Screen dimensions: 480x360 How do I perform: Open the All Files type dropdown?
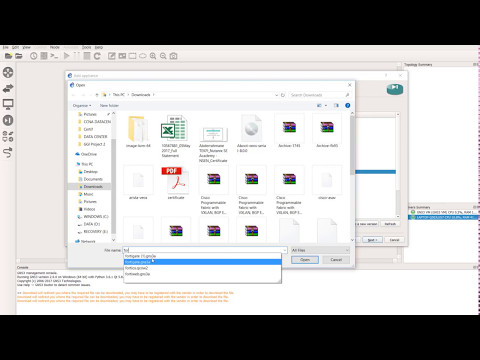point(320,250)
